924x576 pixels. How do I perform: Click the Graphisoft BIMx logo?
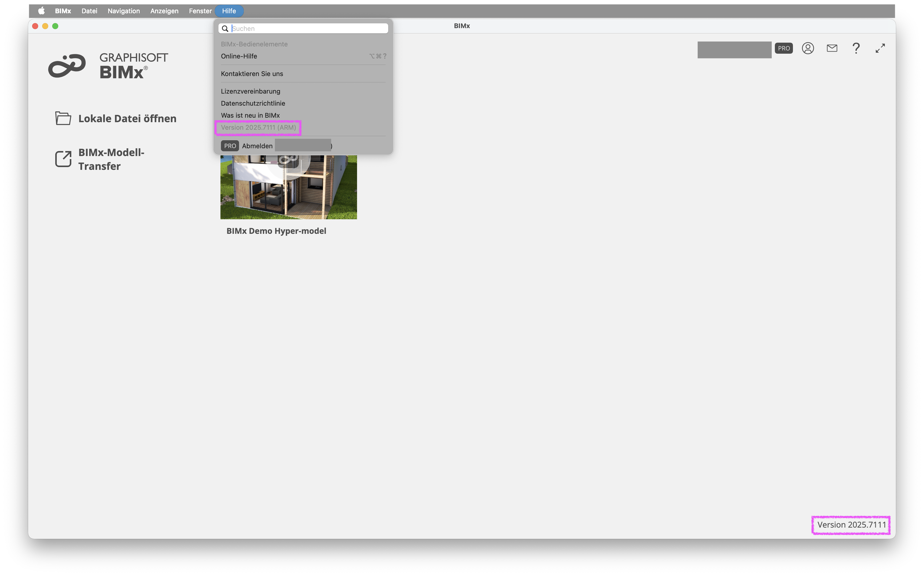pos(108,65)
